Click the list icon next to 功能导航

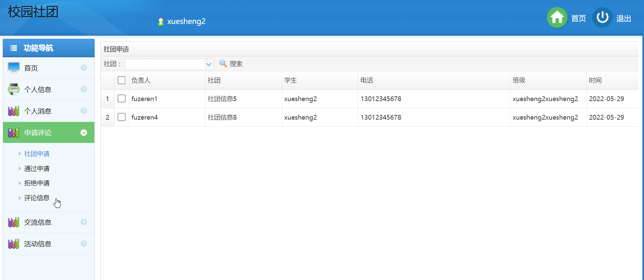click(13, 48)
